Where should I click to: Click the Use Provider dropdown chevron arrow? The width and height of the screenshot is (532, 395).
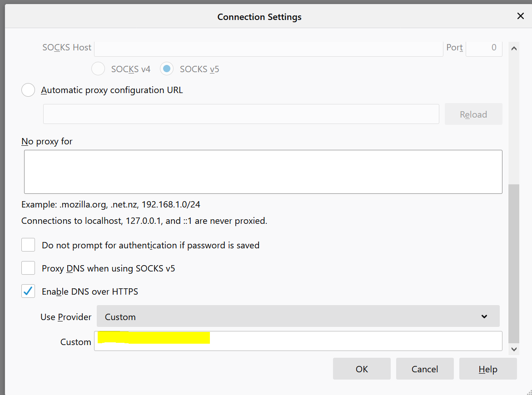[x=484, y=316]
